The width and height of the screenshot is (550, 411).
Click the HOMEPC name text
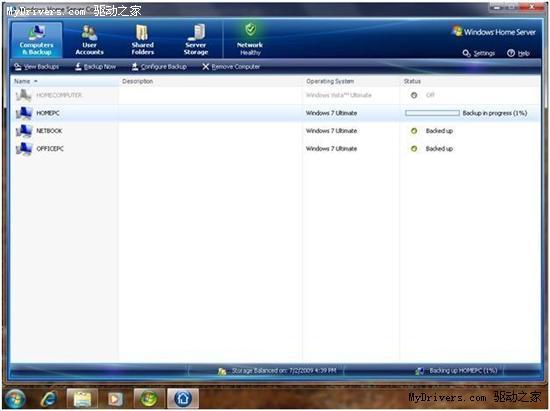tap(48, 113)
